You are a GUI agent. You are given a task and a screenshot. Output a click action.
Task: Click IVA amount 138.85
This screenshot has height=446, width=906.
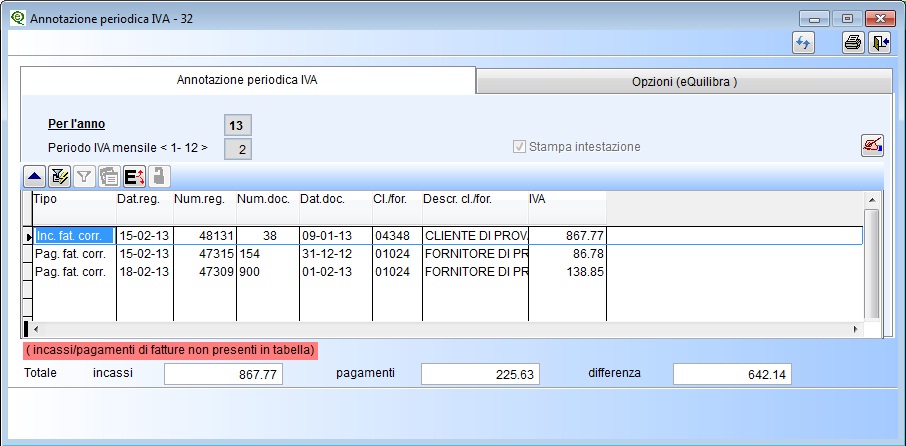(567, 272)
